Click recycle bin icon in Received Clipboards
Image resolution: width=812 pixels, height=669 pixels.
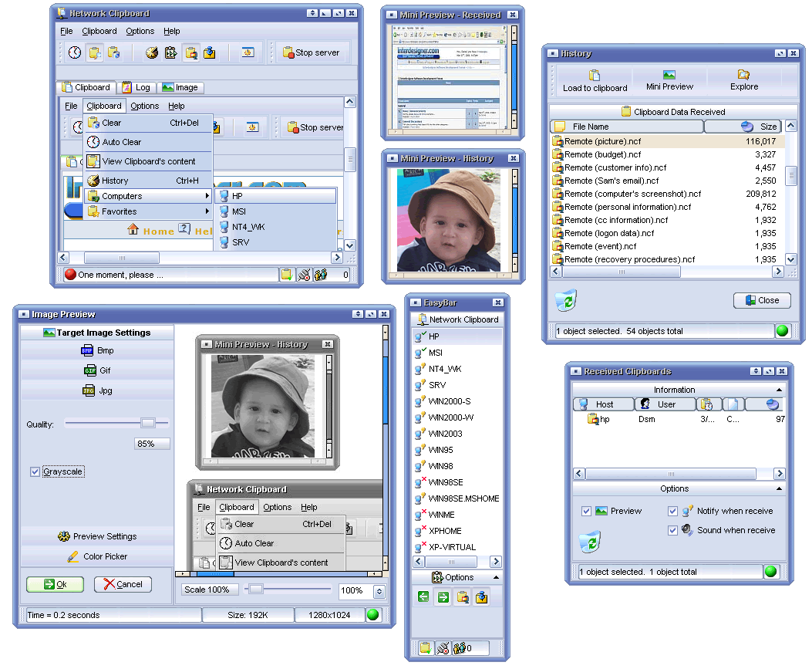[590, 542]
